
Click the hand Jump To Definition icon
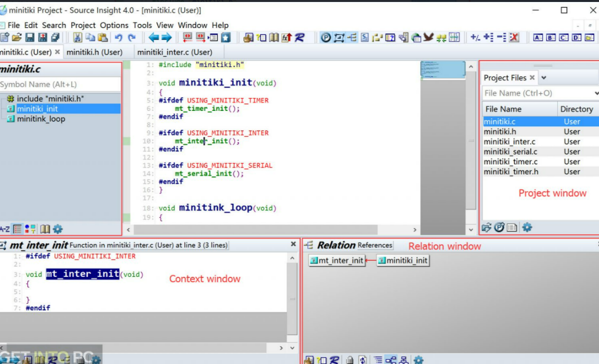pyautogui.click(x=248, y=37)
